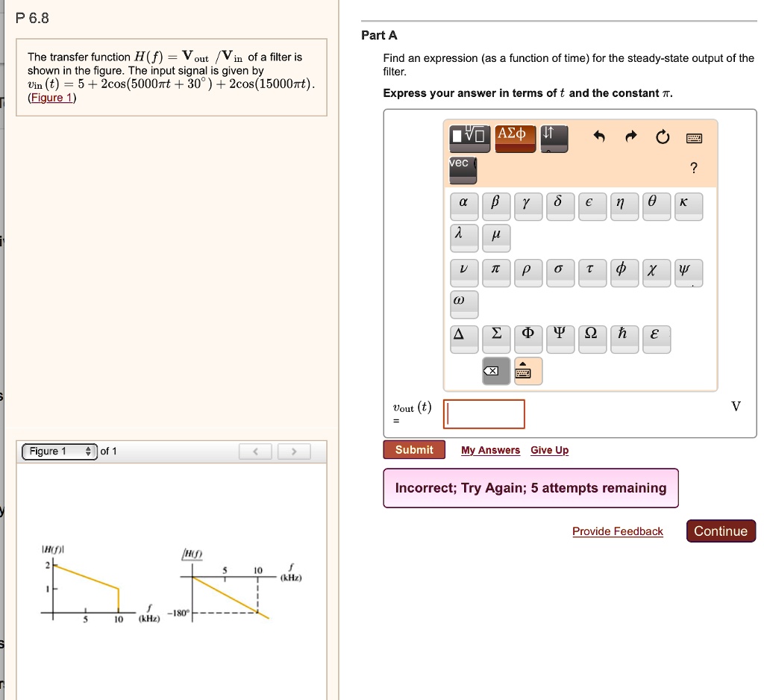Image resolution: width=764 pixels, height=700 pixels.
Task: Go to previous figure arrow
Action: [x=255, y=451]
